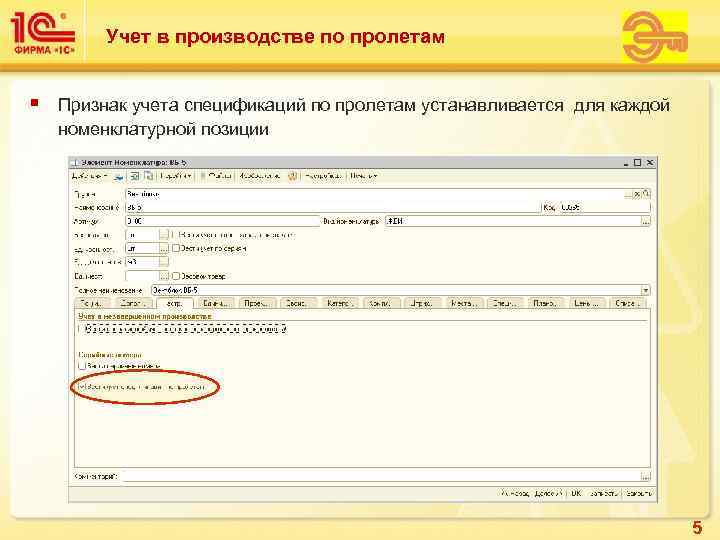Clear the Группа field with X
This screenshot has width=720, height=540.
tap(637, 195)
